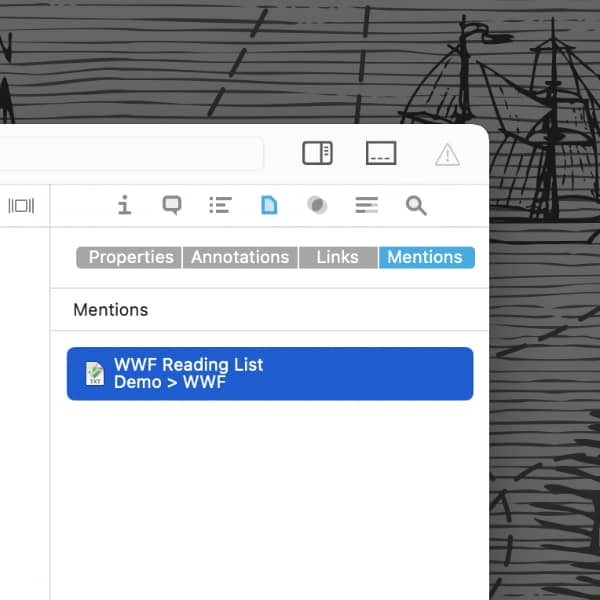The width and height of the screenshot is (600, 600).
Task: Open the See Also overlapping circles inspector
Action: coord(317,205)
